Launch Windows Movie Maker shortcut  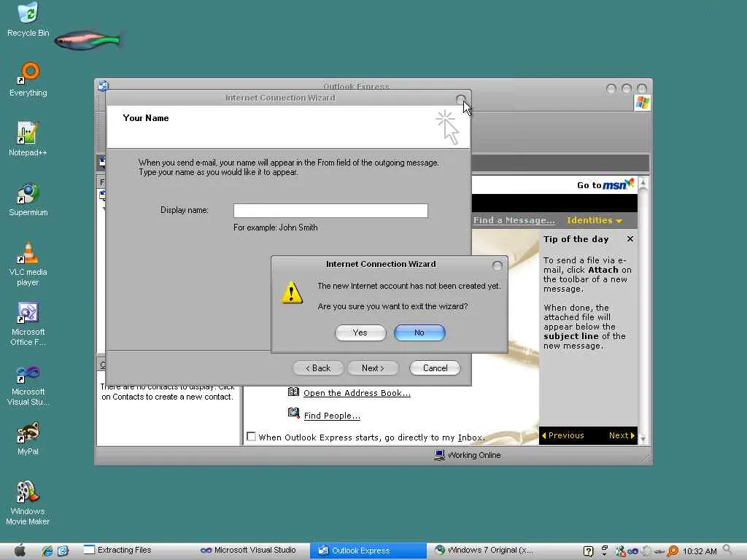[28, 503]
